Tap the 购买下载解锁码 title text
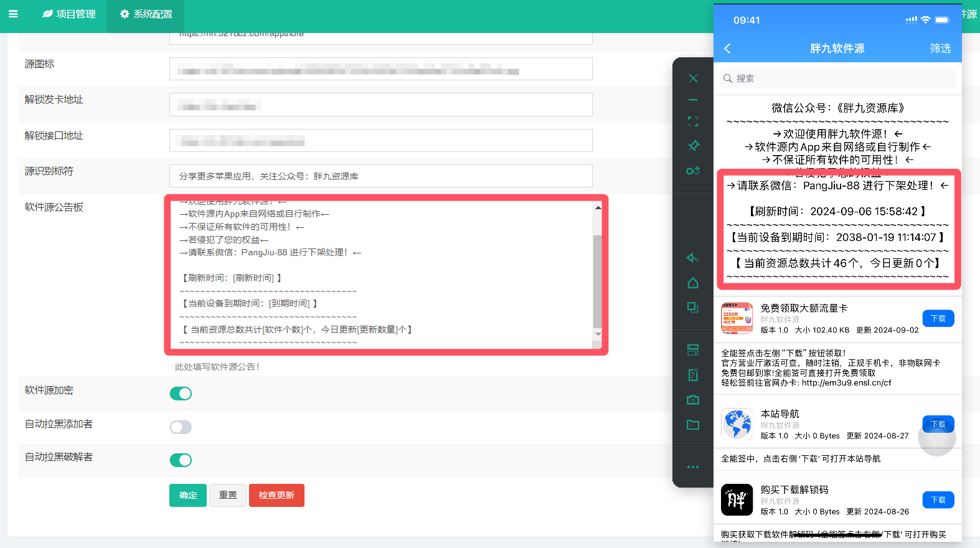 [x=794, y=490]
